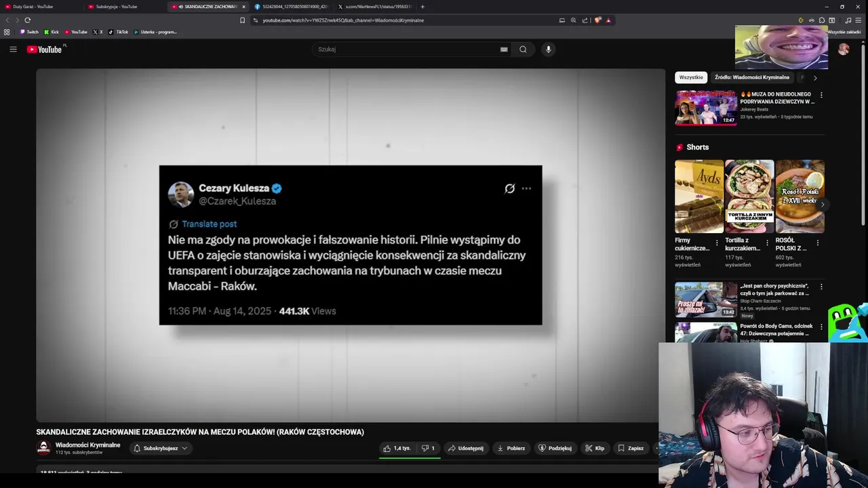Go to the YouTube home logo

click(x=45, y=49)
